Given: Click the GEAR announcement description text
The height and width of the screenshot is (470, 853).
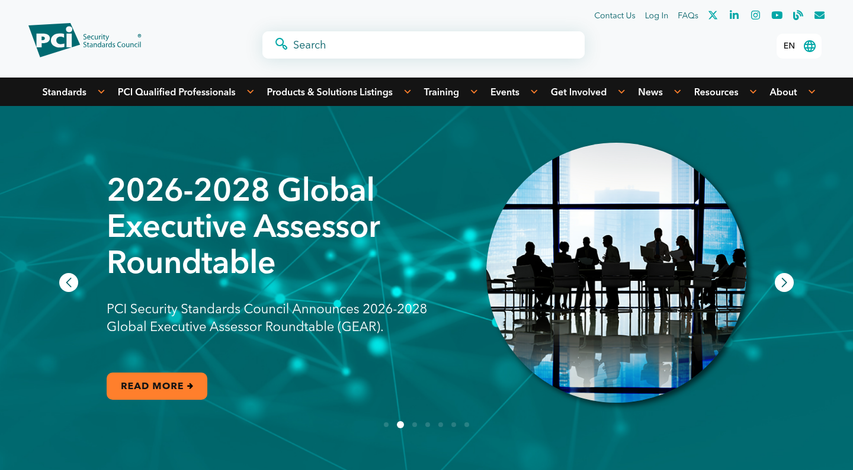Looking at the screenshot, I should [x=267, y=318].
